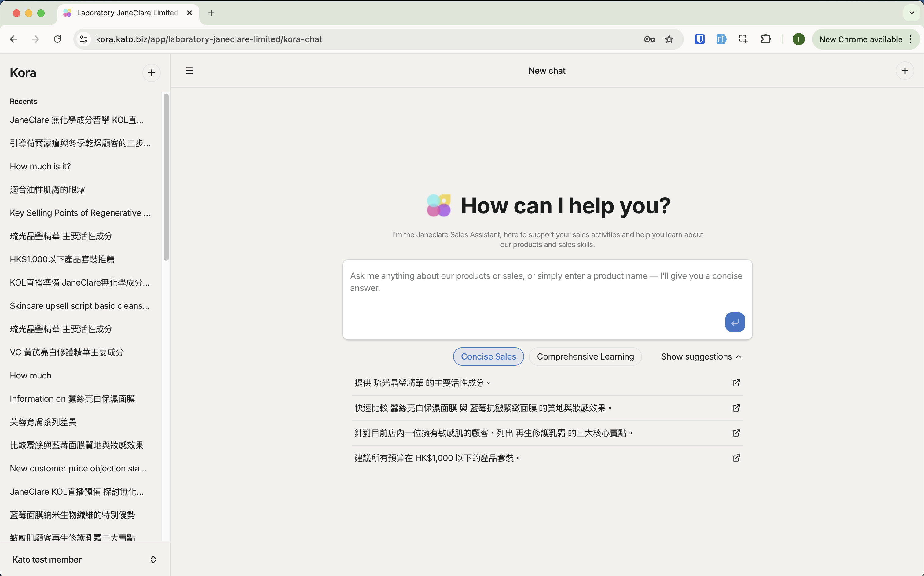Click the Recents sidebar scrollbar
Viewport: 924px width, 576px height.
(166, 177)
